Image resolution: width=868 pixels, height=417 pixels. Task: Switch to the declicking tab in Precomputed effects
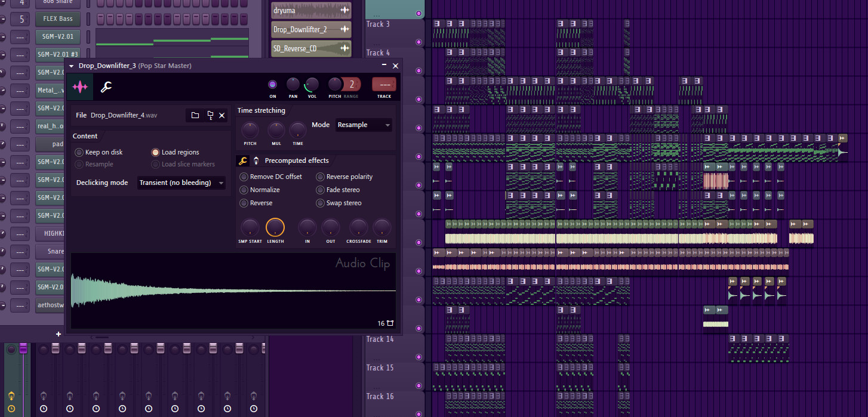tap(256, 160)
